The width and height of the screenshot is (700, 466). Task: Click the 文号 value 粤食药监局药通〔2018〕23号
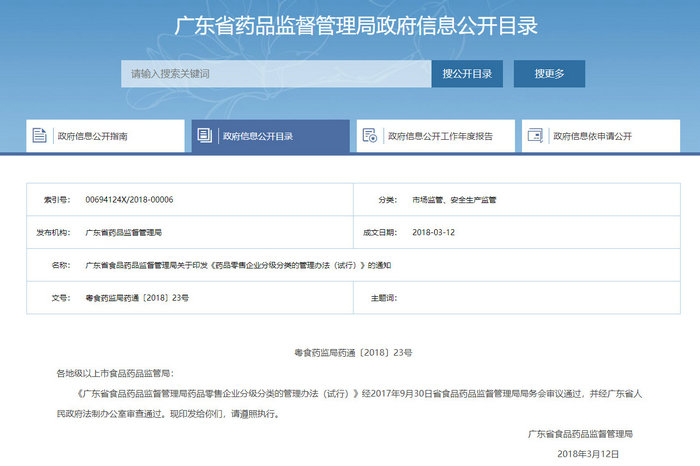click(137, 298)
